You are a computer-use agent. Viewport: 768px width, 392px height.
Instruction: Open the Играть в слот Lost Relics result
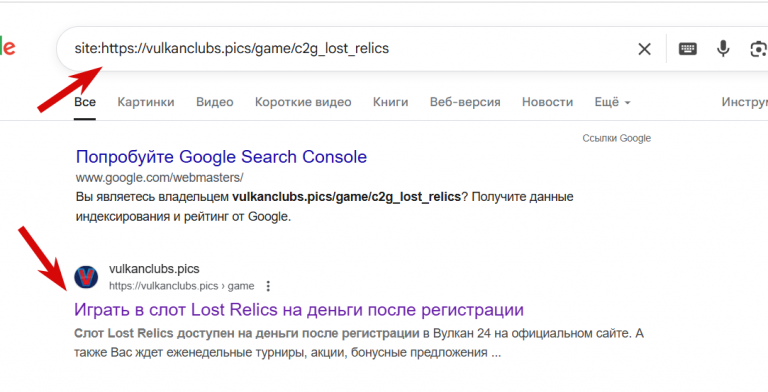pos(299,310)
